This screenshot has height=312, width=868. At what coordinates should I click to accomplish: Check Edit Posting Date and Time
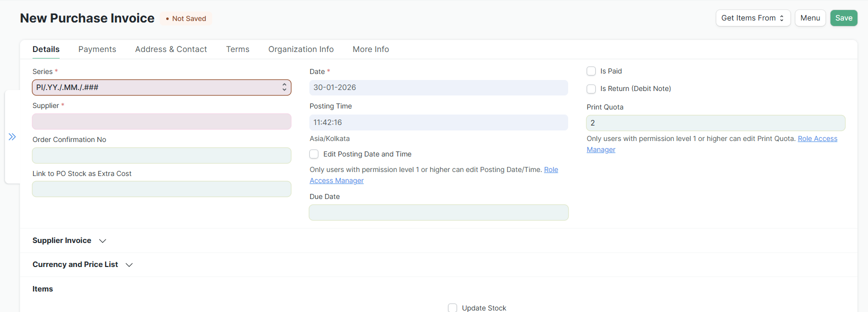314,154
